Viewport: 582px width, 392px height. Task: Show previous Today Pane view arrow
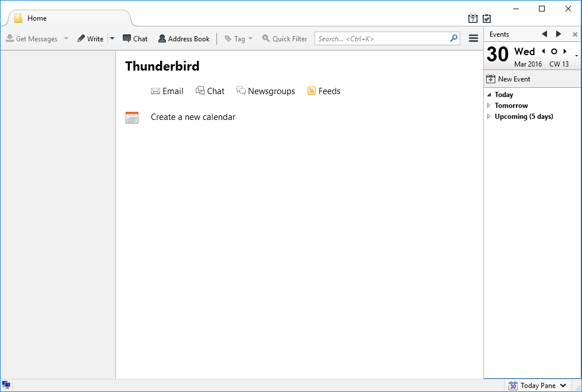pos(545,34)
